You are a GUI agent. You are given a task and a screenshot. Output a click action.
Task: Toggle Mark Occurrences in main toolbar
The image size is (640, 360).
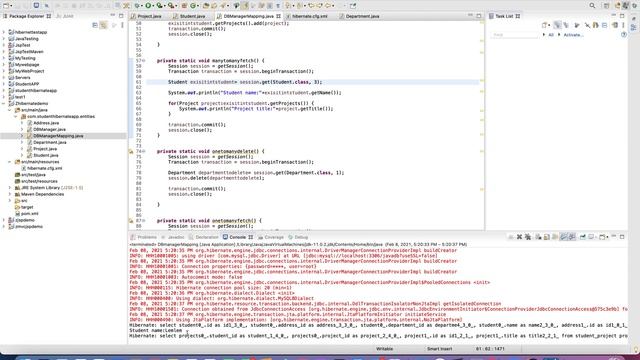(x=245, y=6)
